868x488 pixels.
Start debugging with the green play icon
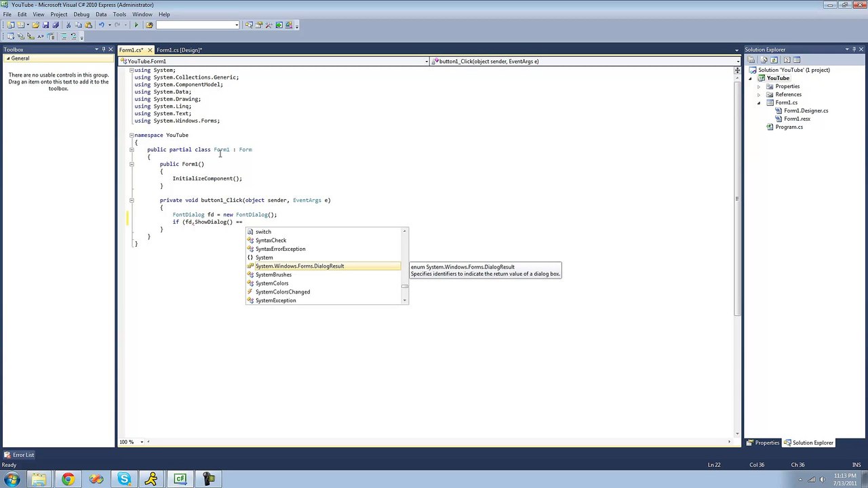pyautogui.click(x=136, y=25)
